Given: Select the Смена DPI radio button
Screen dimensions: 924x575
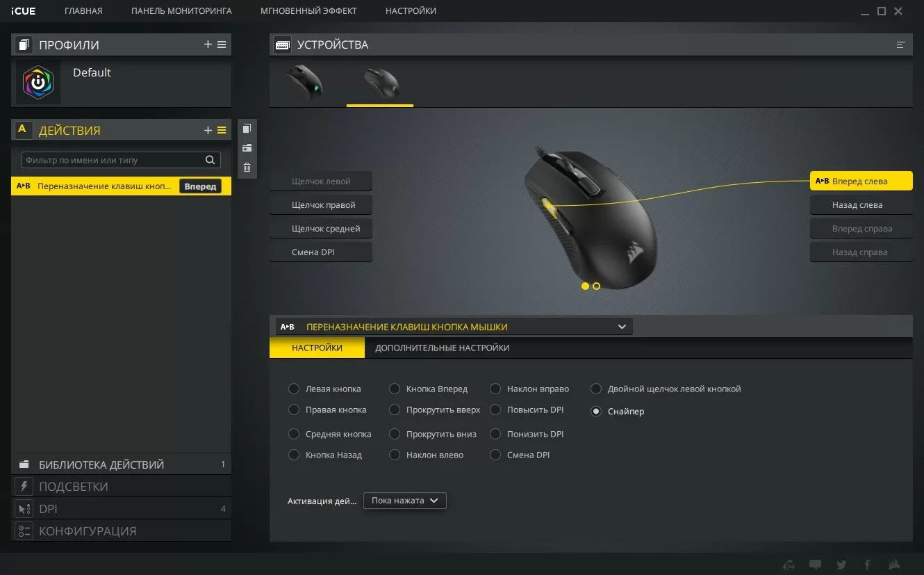Looking at the screenshot, I should pos(495,455).
